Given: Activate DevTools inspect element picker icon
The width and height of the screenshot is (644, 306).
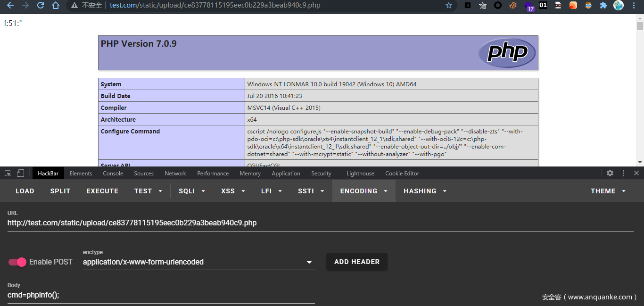Looking at the screenshot, I should (x=8, y=174).
